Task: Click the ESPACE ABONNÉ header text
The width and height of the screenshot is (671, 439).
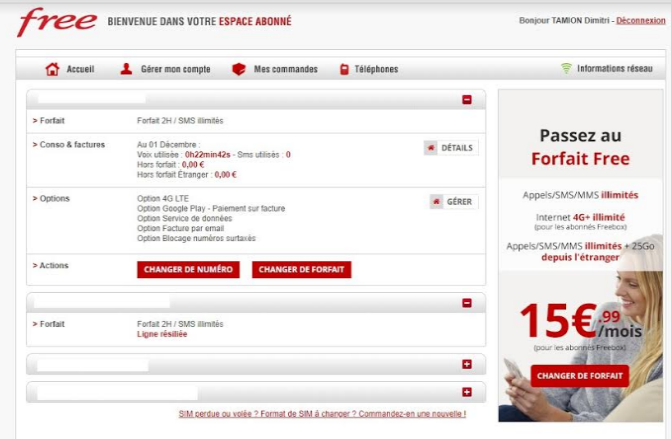Action: click(x=255, y=21)
